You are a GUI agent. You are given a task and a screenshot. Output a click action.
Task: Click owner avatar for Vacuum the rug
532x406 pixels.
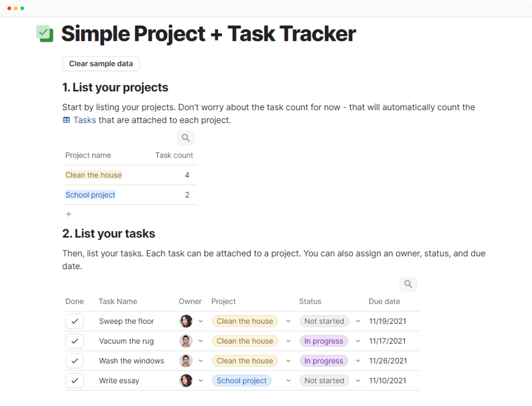[186, 341]
